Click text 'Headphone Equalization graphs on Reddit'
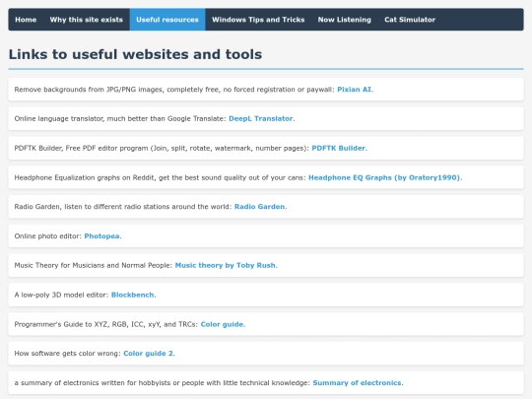Viewport: 532px width, 399px height. click(x=84, y=177)
